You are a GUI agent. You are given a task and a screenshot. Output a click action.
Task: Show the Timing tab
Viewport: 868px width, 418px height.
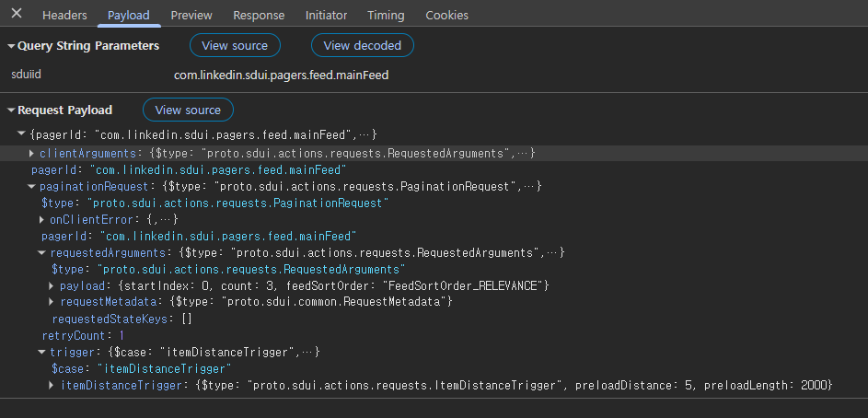[x=386, y=15]
